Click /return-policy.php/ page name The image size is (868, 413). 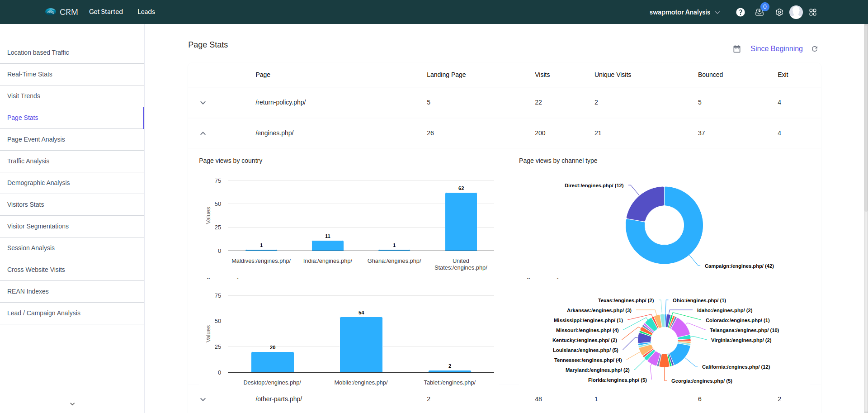pos(280,102)
